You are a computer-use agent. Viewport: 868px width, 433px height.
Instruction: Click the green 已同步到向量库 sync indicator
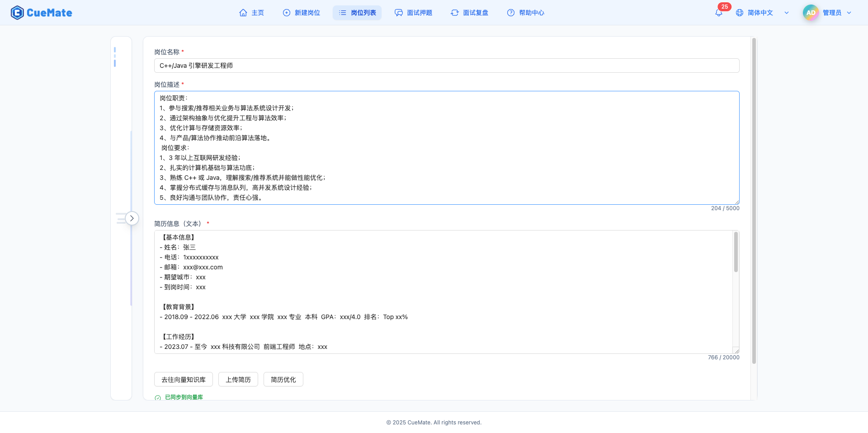(179, 397)
